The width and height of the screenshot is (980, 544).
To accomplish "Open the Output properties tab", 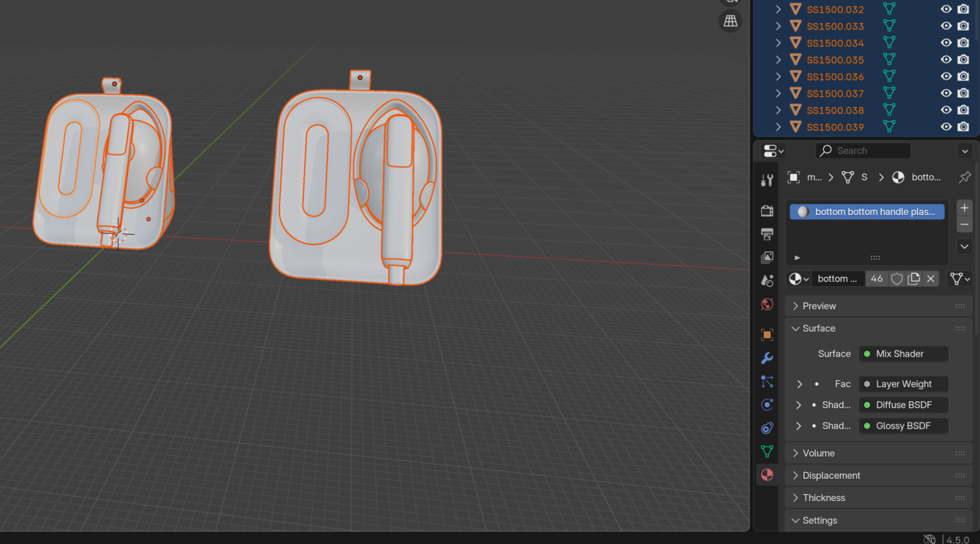I will tap(766, 233).
